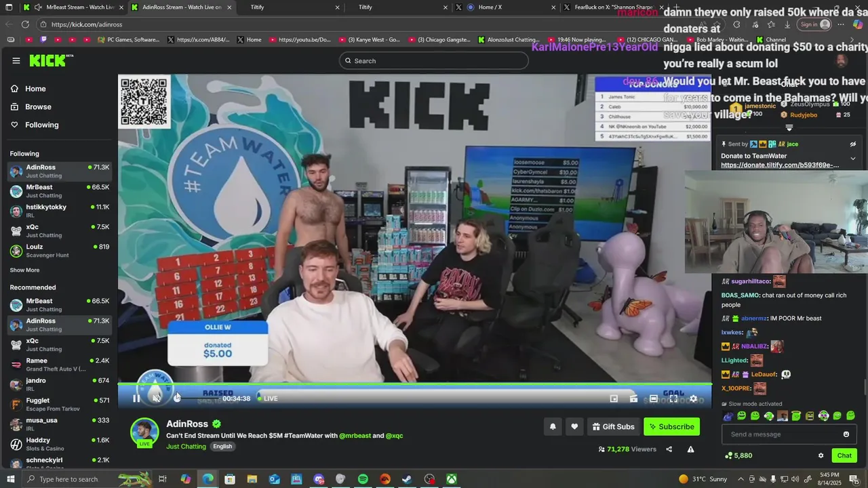The image size is (868, 488).
Task: Switch to the MrBeast Stream browser tab
Action: [73, 7]
